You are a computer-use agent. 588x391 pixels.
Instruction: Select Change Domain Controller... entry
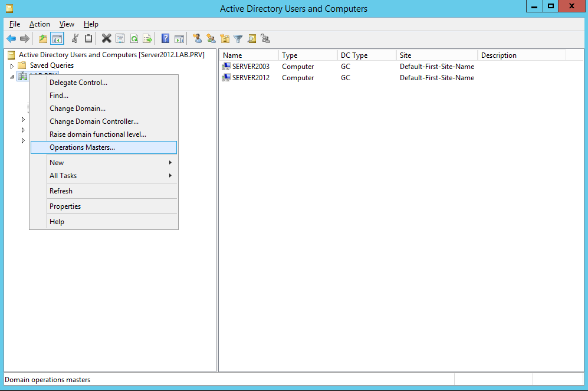point(103,121)
